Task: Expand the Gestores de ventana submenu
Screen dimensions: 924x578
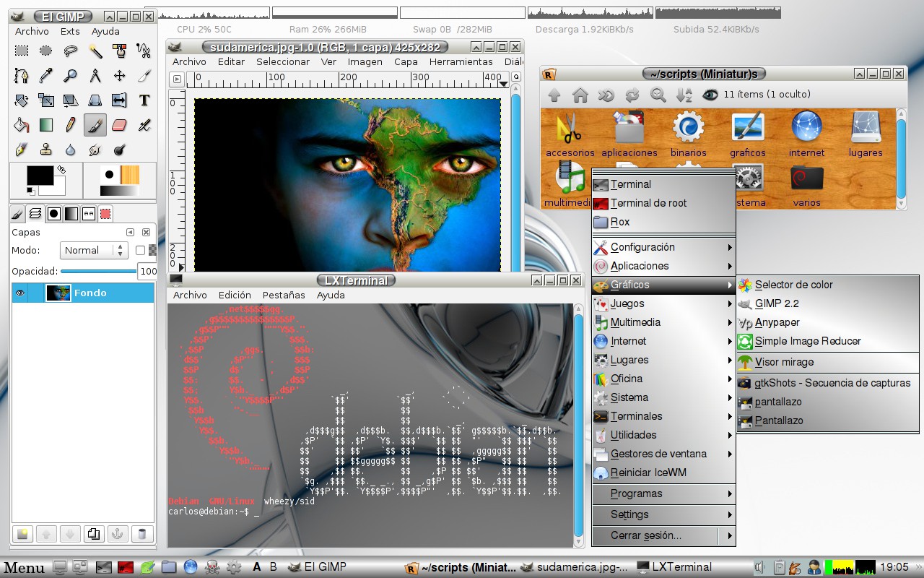Action: (x=663, y=454)
